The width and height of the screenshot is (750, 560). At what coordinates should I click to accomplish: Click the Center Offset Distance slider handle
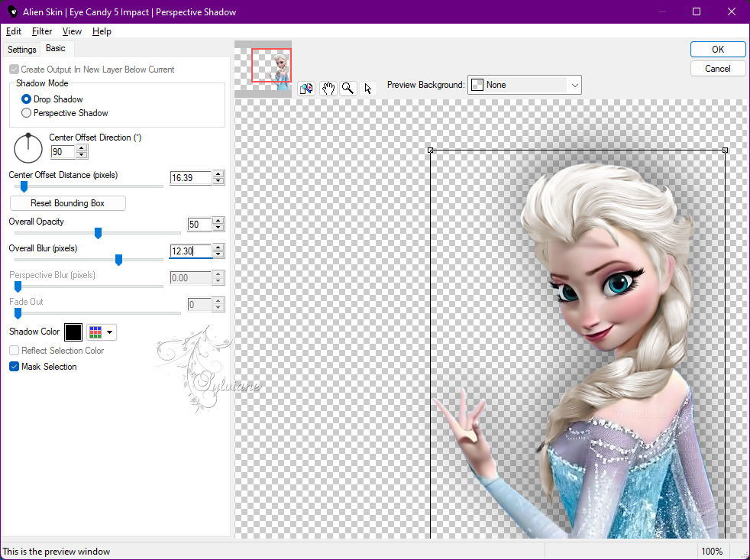click(24, 186)
